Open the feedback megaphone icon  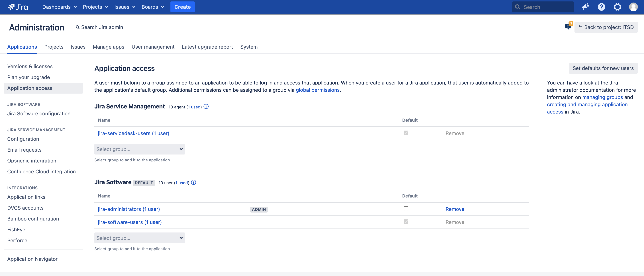tap(586, 7)
